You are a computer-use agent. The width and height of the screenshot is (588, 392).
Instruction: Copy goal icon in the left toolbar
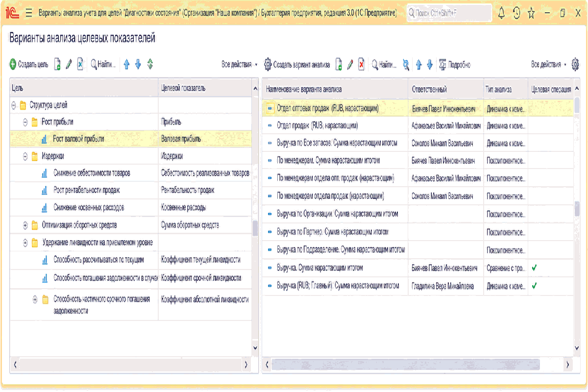click(57, 64)
